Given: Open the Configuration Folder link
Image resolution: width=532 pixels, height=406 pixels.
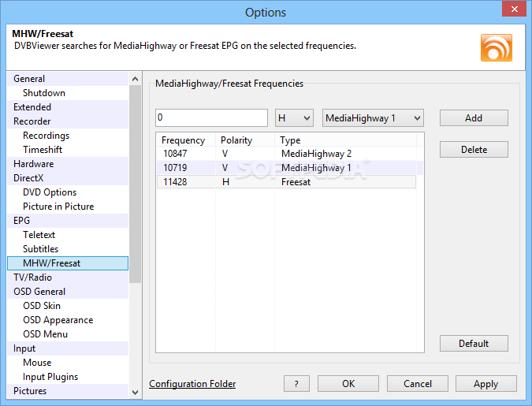Looking at the screenshot, I should pos(192,384).
